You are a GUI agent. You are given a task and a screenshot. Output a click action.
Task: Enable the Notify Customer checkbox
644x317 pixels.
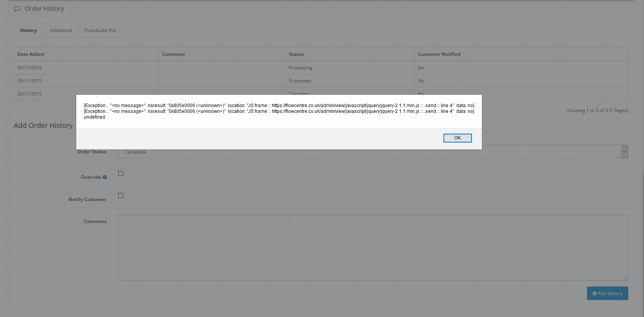point(120,196)
